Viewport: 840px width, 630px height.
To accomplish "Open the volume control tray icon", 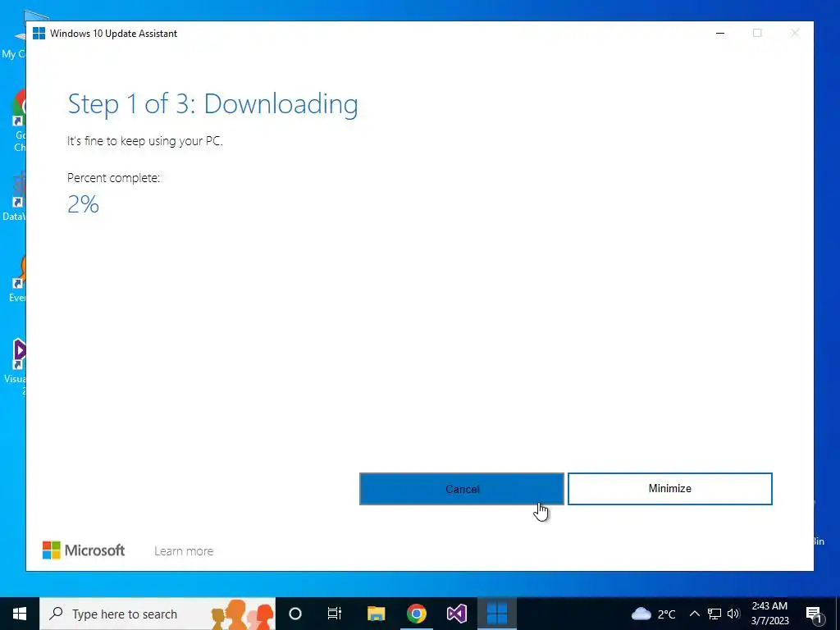I will (733, 614).
